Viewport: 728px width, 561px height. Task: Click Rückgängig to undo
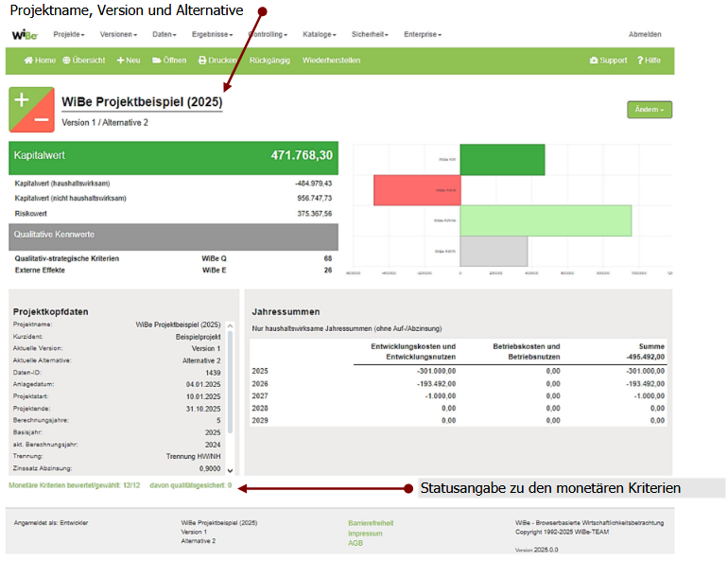(269, 61)
